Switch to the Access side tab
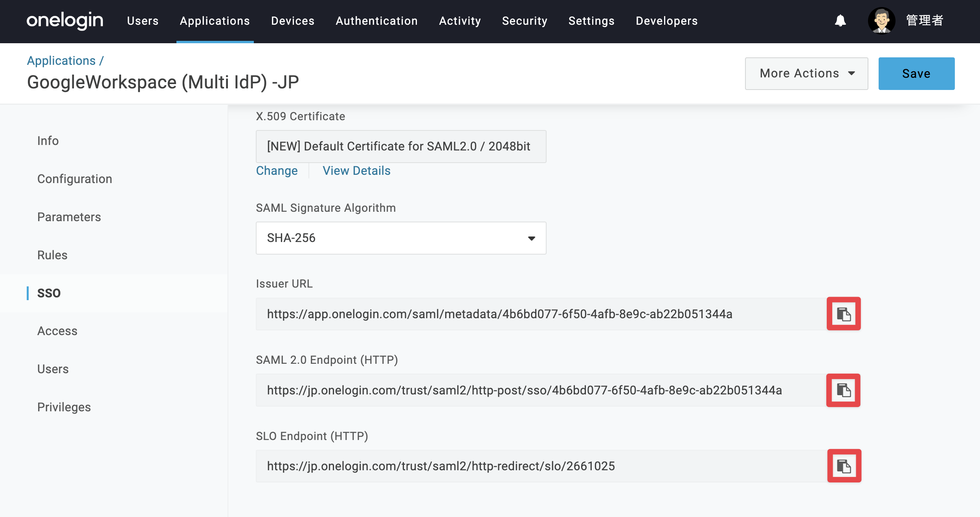The image size is (980, 517). (57, 331)
